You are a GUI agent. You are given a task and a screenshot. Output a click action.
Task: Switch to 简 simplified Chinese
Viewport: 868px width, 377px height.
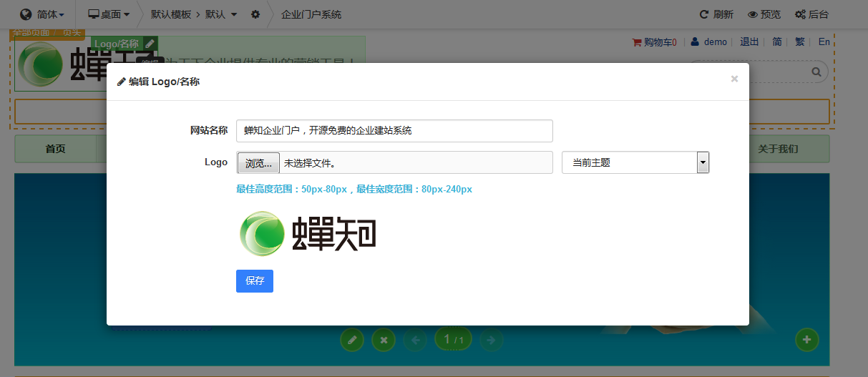[x=777, y=42]
